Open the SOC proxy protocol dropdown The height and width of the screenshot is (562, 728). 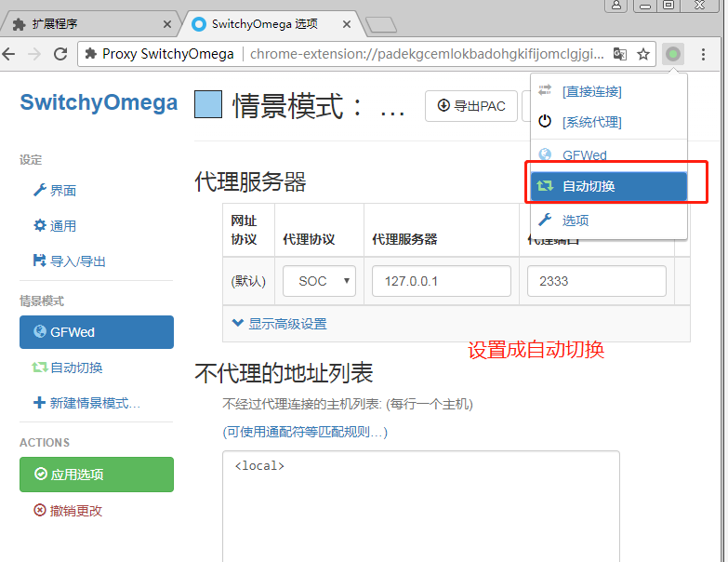pyautogui.click(x=319, y=281)
